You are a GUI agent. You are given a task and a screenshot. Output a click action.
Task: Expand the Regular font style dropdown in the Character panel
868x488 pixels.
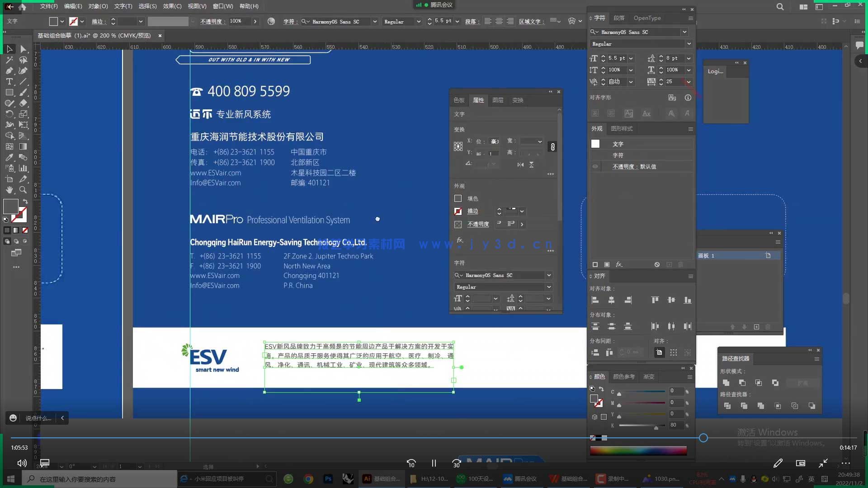[689, 44]
